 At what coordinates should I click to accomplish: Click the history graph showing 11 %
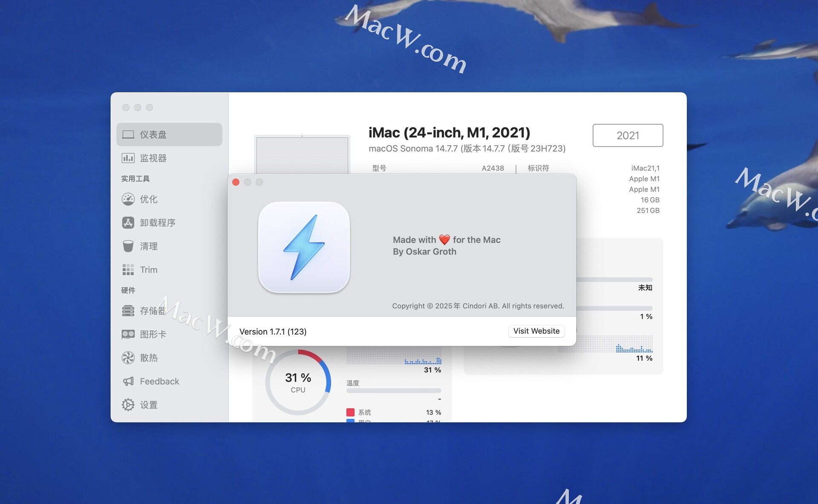[x=605, y=344]
